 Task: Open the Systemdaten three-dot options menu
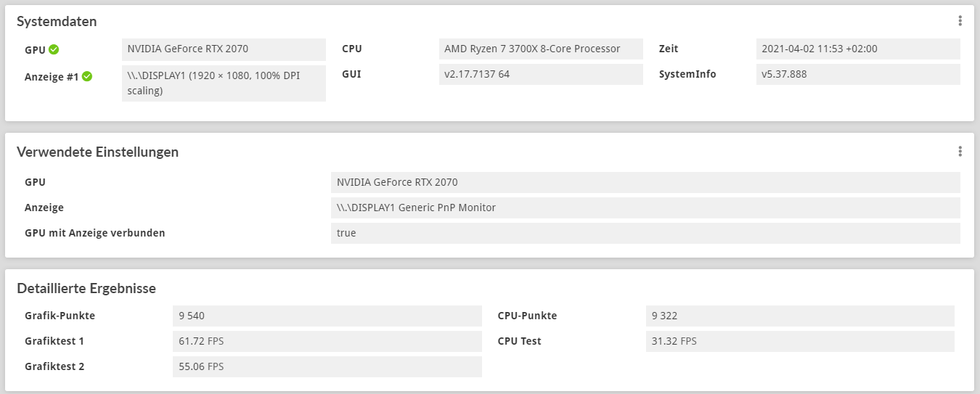point(960,21)
